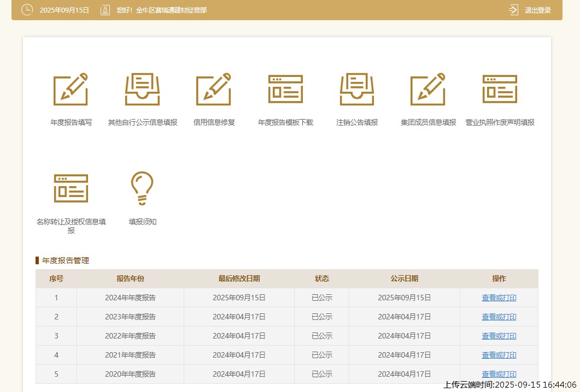This screenshot has width=580, height=392.
Task: Click the 公示日期 cell of 2023 report
Action: click(x=405, y=317)
